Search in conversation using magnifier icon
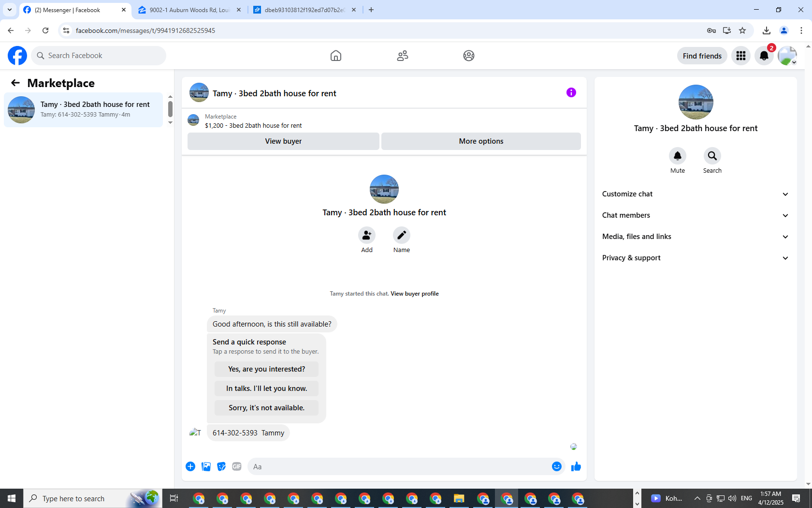 click(x=712, y=156)
